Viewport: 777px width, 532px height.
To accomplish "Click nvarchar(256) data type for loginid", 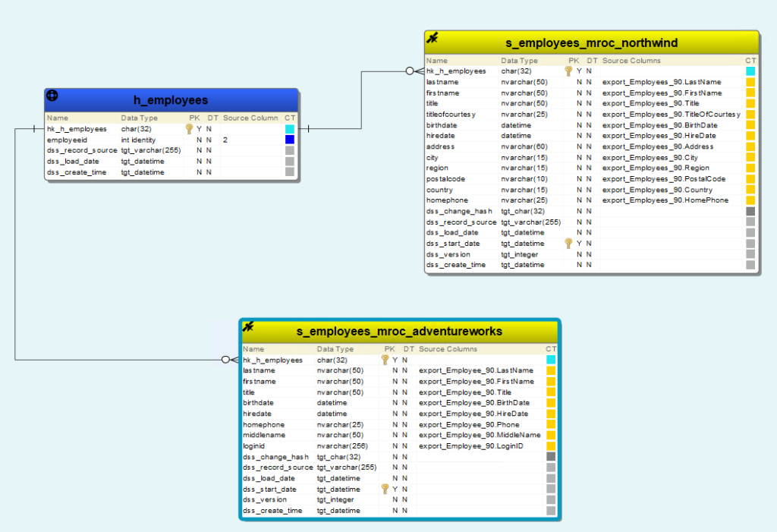I will click(342, 445).
